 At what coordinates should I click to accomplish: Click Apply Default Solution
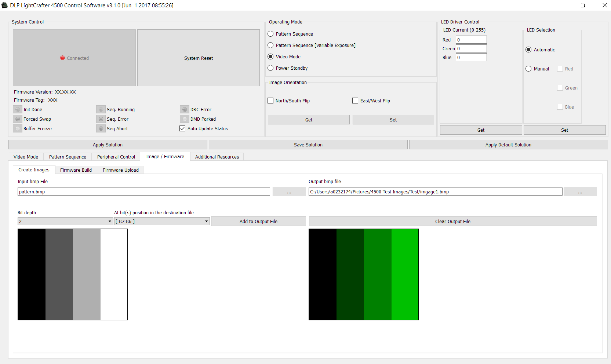click(x=508, y=145)
